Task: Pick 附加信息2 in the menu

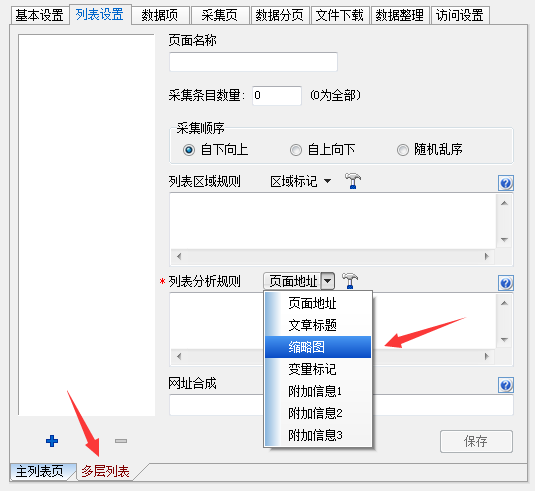Action: point(318,413)
